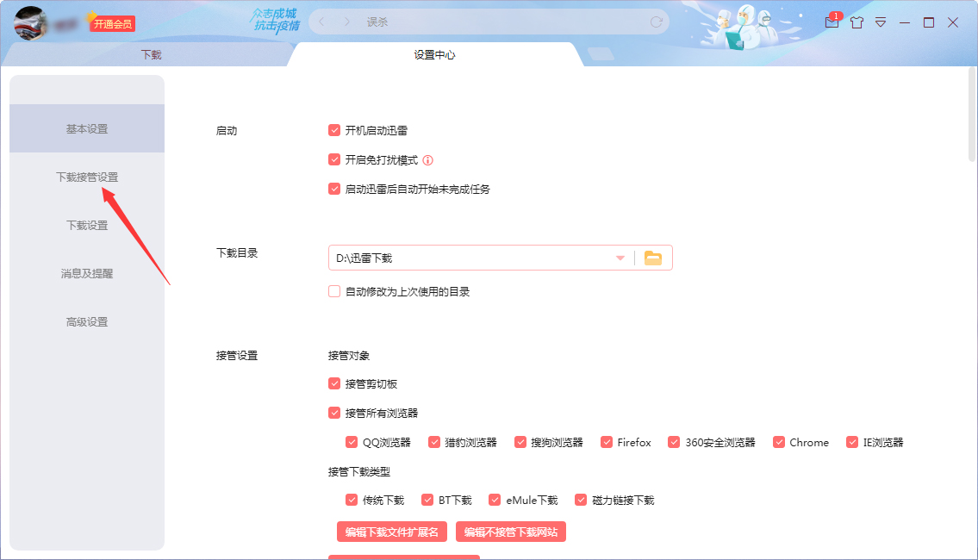Open the skin/theme changer icon
The image size is (978, 560).
pyautogui.click(x=857, y=22)
